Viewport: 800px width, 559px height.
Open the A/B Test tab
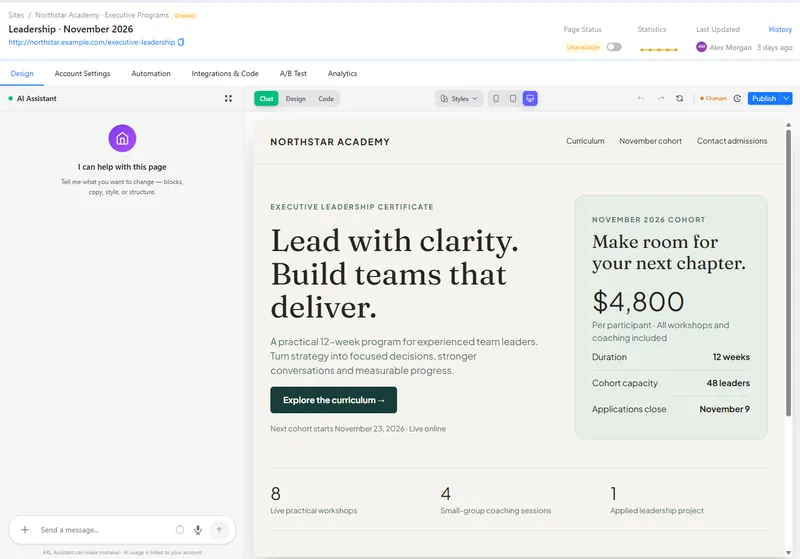pos(293,73)
